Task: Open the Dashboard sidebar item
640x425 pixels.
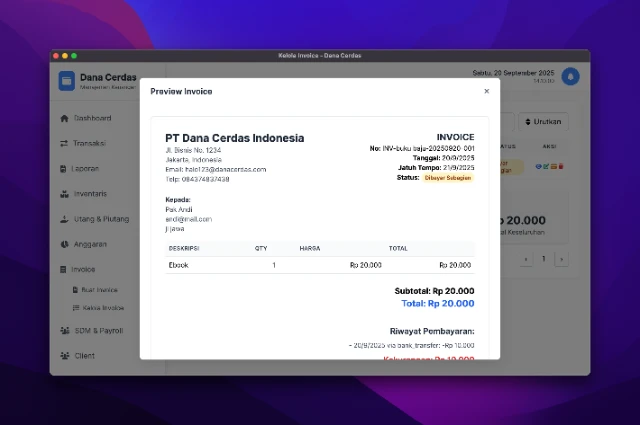Action: point(93,118)
